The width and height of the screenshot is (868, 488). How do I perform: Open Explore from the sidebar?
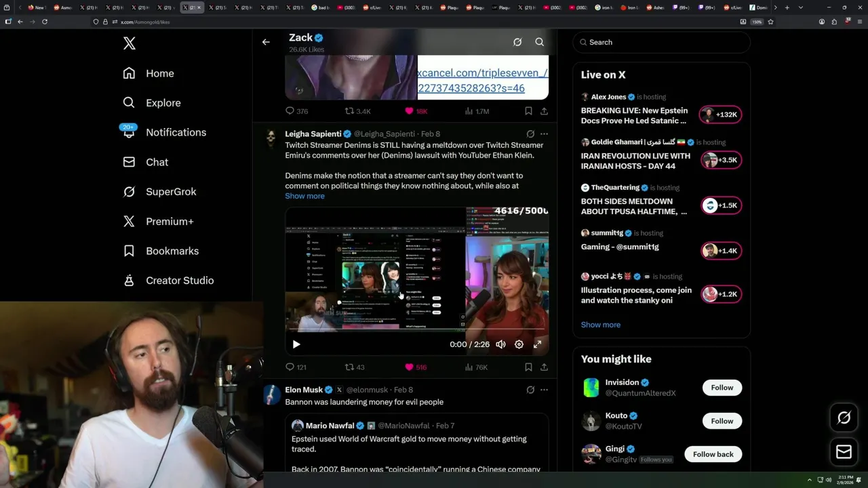(x=152, y=103)
